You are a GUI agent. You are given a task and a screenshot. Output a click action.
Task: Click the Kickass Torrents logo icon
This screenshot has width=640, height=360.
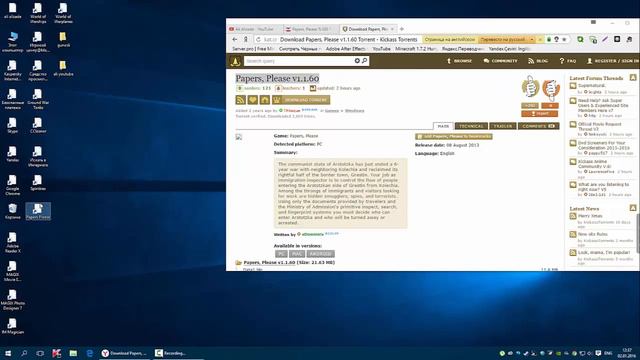(x=235, y=61)
